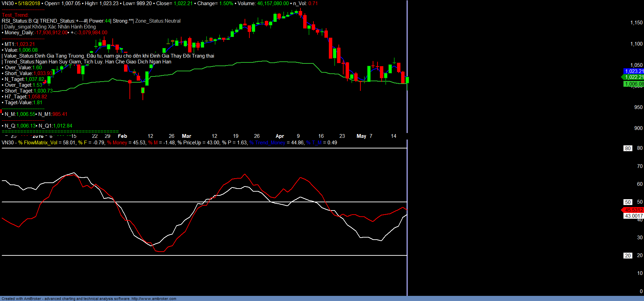
Task: Select the red Test_Trend label
Action: [15, 15]
